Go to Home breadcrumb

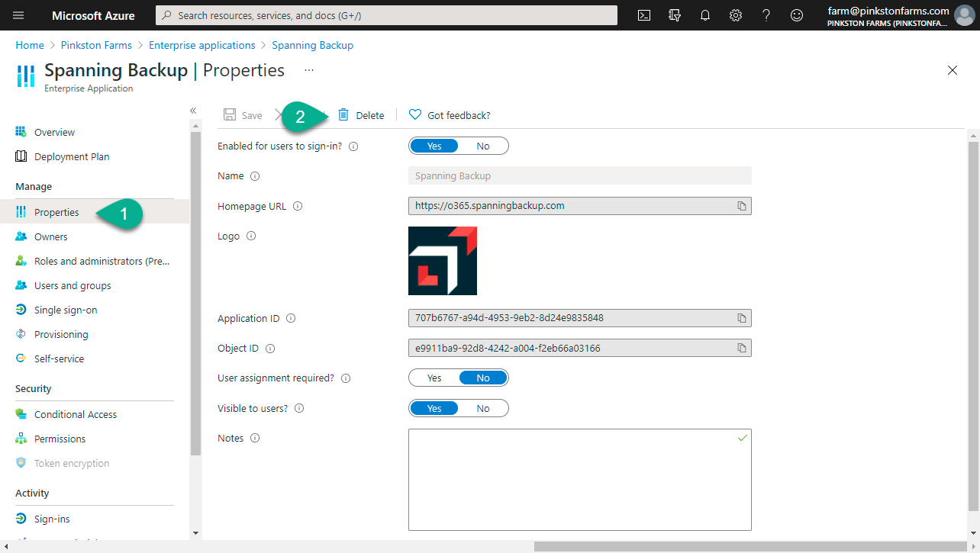click(x=30, y=45)
